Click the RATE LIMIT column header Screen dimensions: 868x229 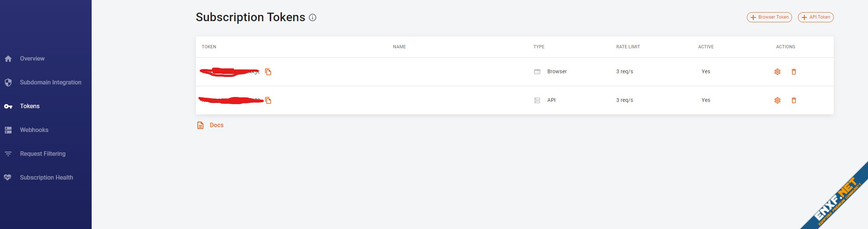tap(628, 47)
